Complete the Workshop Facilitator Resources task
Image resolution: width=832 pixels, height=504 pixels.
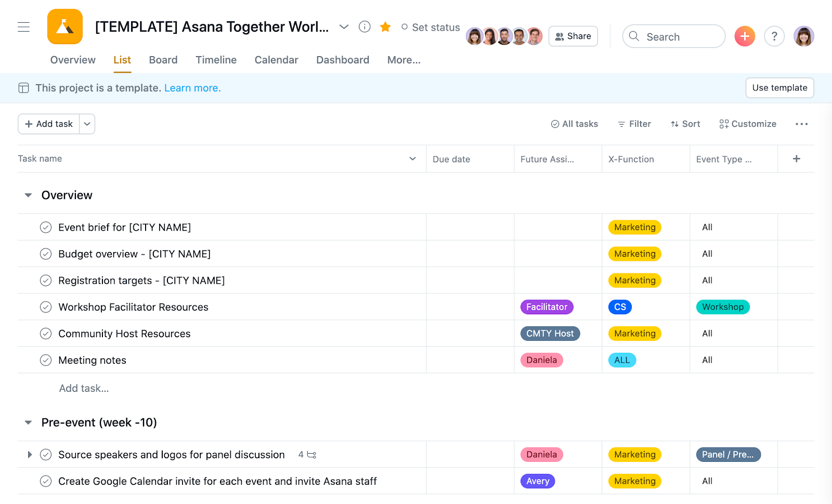tap(46, 307)
